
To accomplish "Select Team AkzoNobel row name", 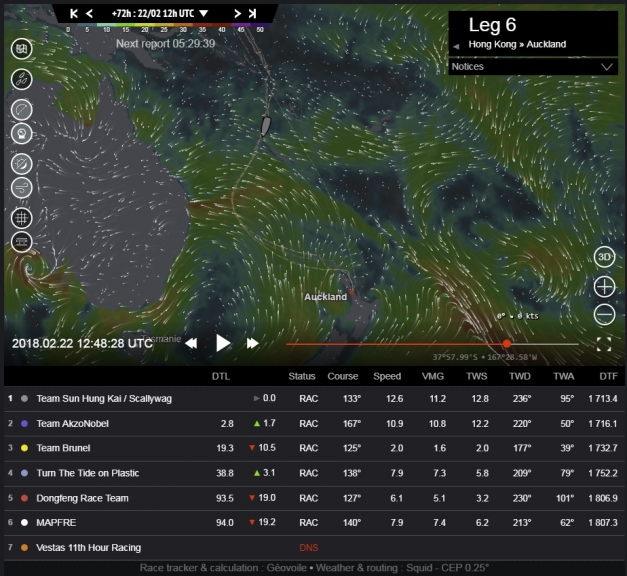I will coord(72,424).
